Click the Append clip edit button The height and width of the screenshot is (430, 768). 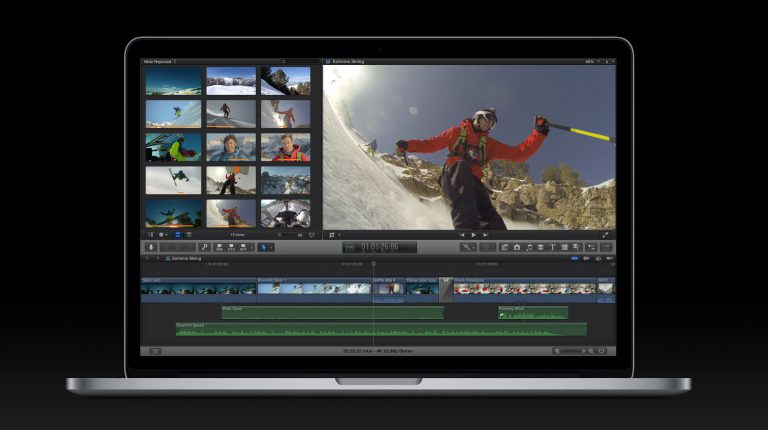(243, 247)
